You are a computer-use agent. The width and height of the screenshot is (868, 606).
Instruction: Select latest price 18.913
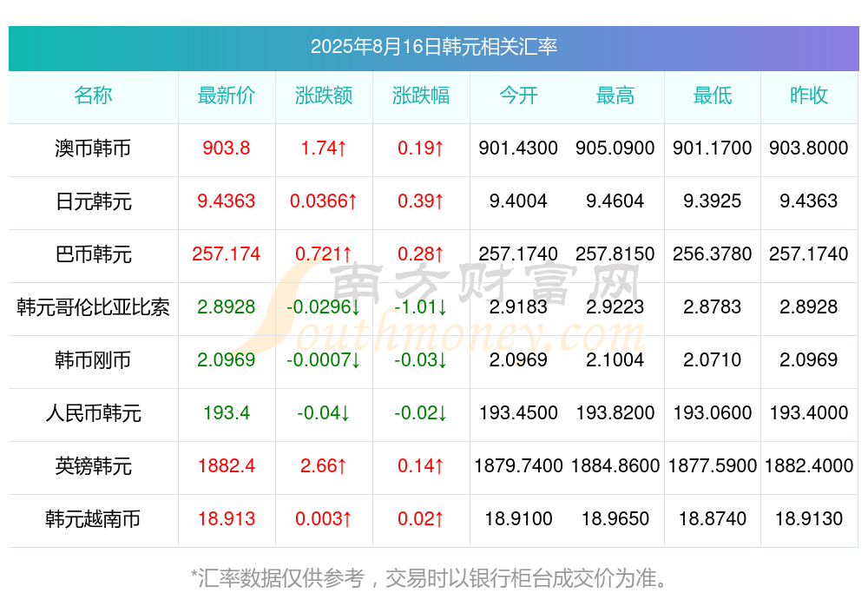click(227, 518)
